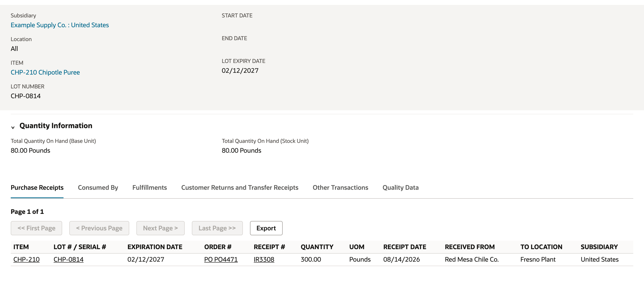Click the ORDER # column header
Screen dimensions: 644x292
218,247
